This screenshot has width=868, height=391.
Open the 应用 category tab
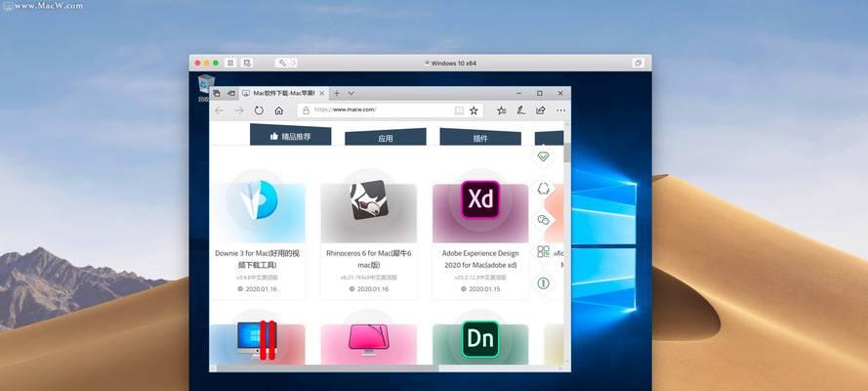[x=386, y=138]
